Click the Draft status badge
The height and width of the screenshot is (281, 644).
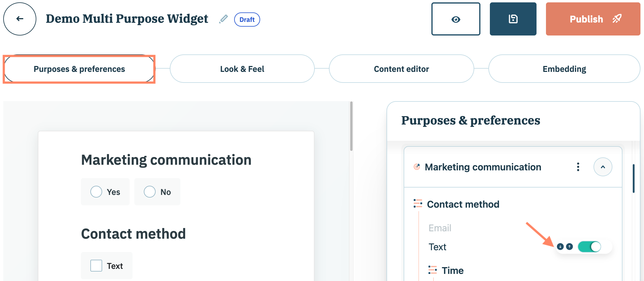pyautogui.click(x=247, y=20)
